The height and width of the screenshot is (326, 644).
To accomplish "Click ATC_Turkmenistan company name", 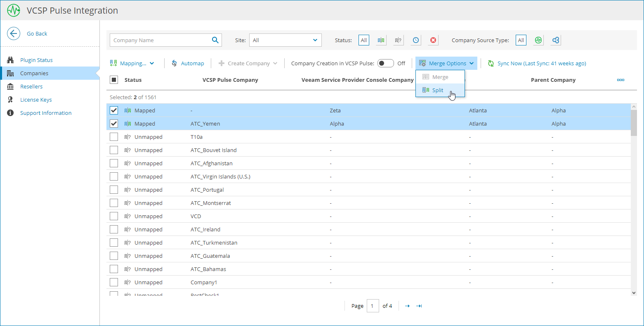I will [x=214, y=243].
